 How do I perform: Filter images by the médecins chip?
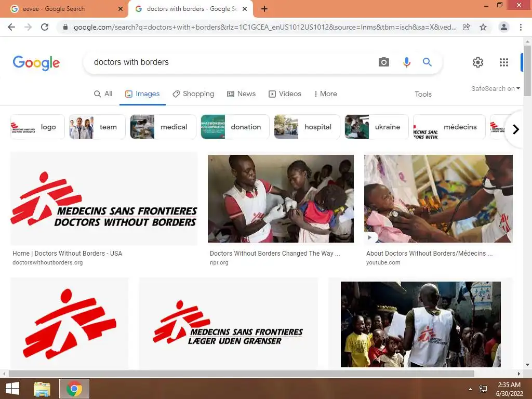[x=449, y=127]
